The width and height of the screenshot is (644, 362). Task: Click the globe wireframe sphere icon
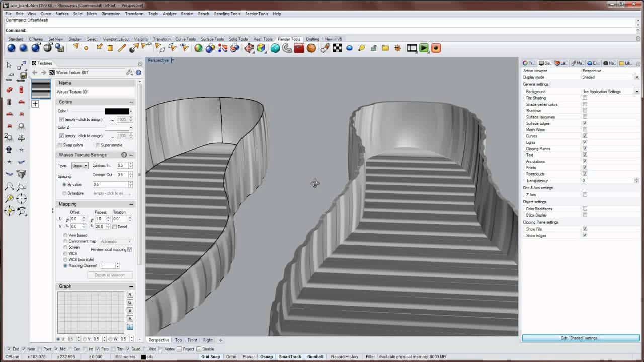point(48,48)
